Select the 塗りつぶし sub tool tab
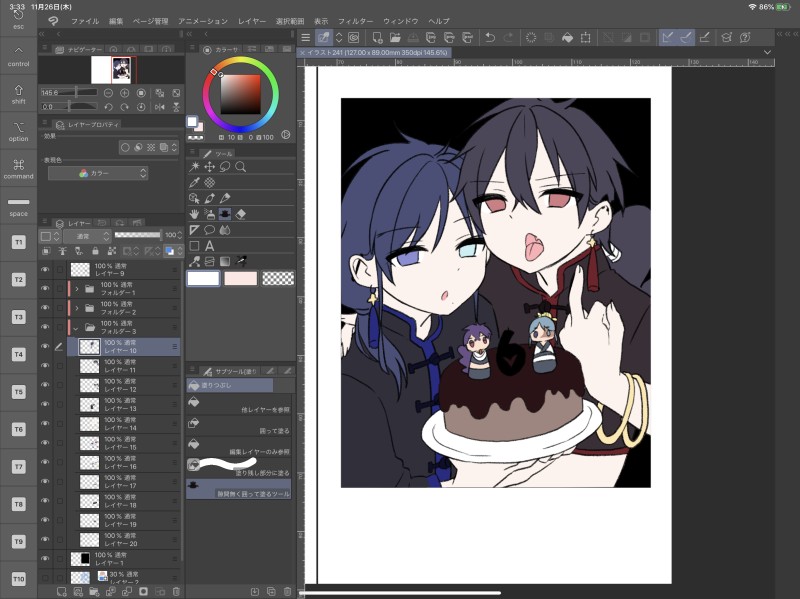The width and height of the screenshot is (800, 599). 230,385
